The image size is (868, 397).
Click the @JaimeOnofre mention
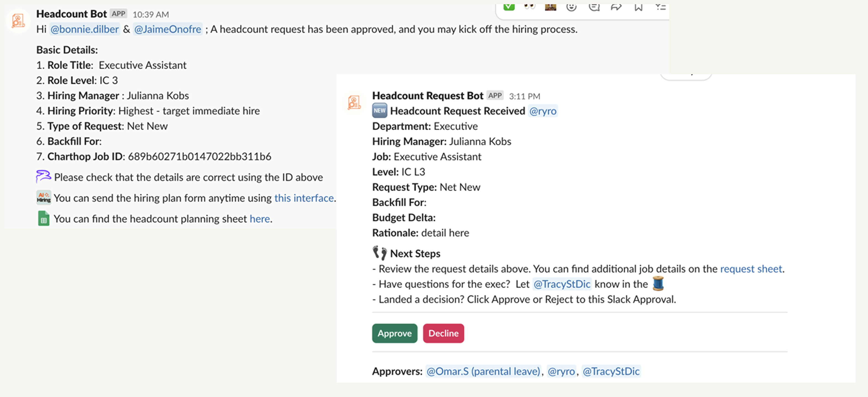[167, 29]
